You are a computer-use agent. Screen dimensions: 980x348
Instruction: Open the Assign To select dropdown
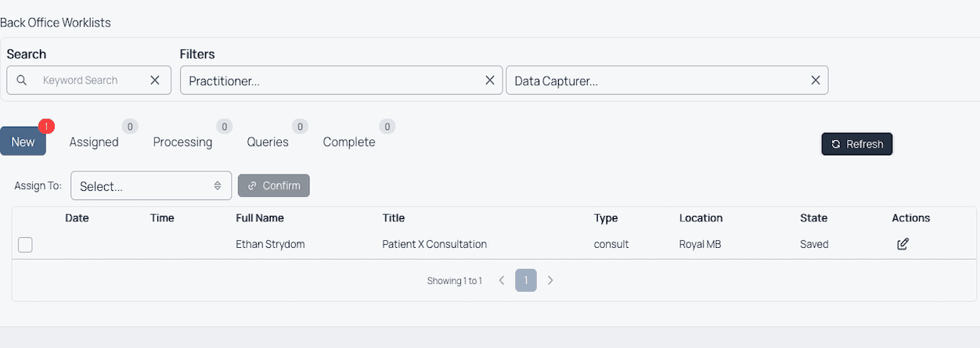(x=151, y=186)
